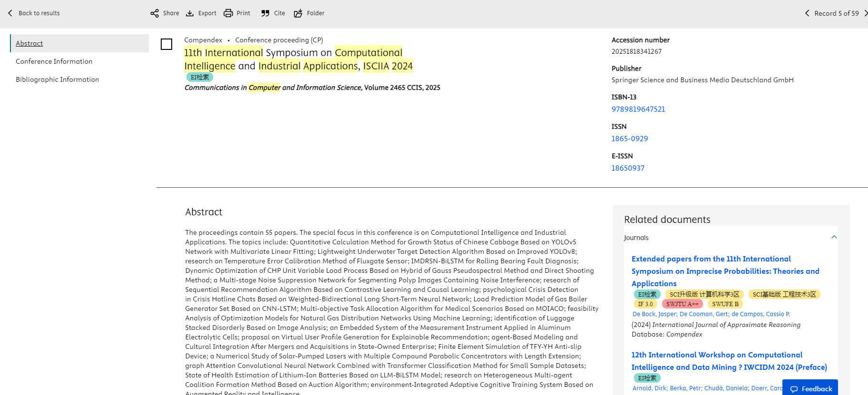Open ISSN link 1865-0929

coord(630,139)
